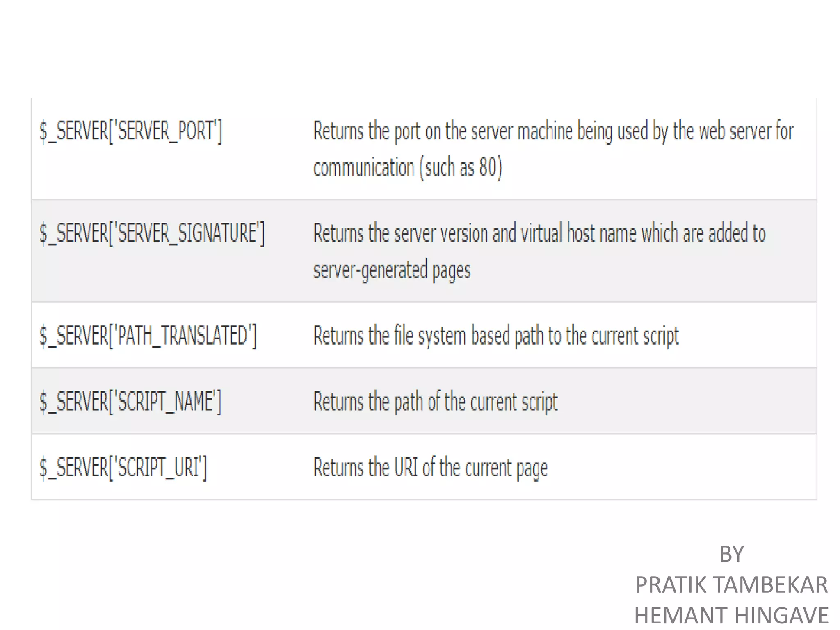Select the server version and virtual host description
This screenshot has height=630, width=840.
[x=540, y=251]
